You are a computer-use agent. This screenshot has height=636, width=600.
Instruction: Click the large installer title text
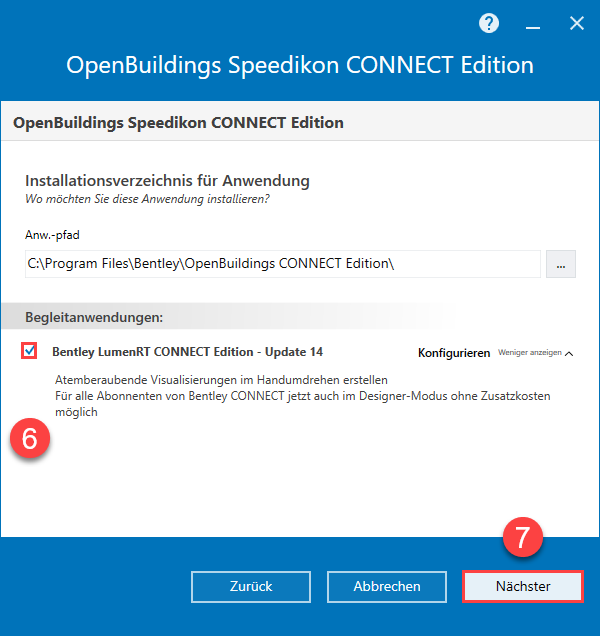pyautogui.click(x=300, y=66)
